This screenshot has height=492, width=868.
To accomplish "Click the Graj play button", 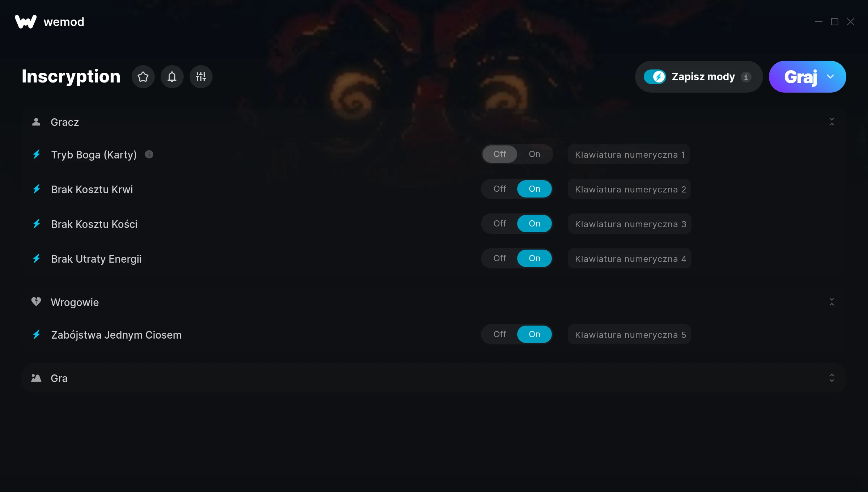I will (x=800, y=77).
